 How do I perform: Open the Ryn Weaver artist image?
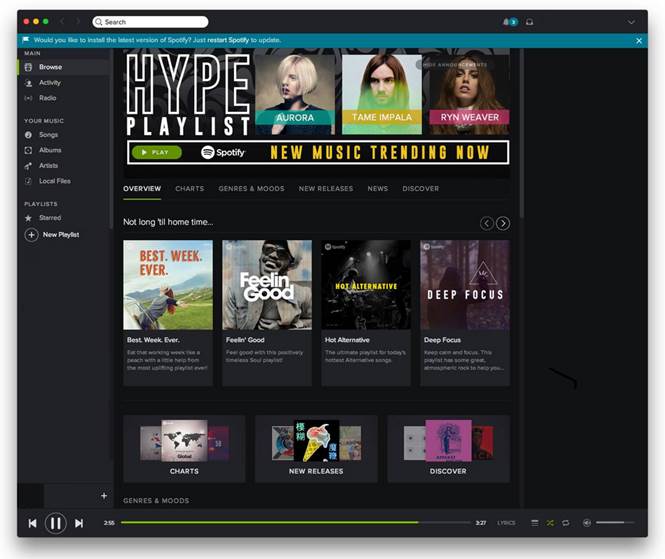pyautogui.click(x=469, y=95)
